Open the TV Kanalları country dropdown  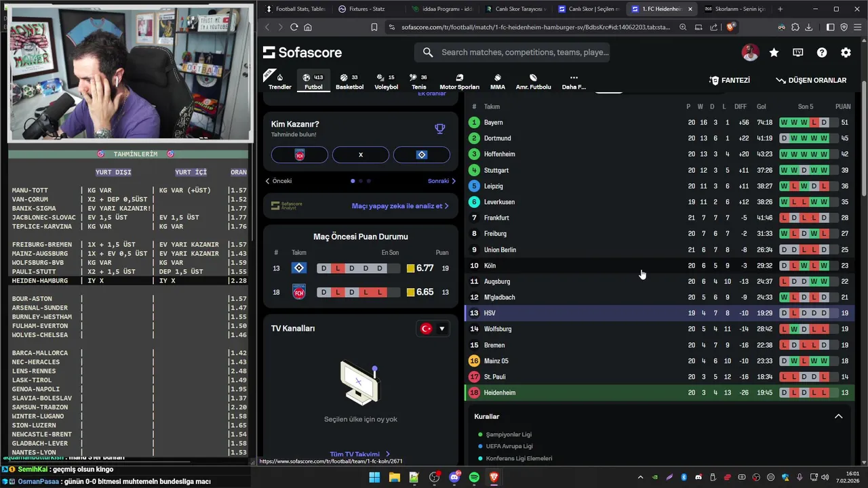click(433, 329)
